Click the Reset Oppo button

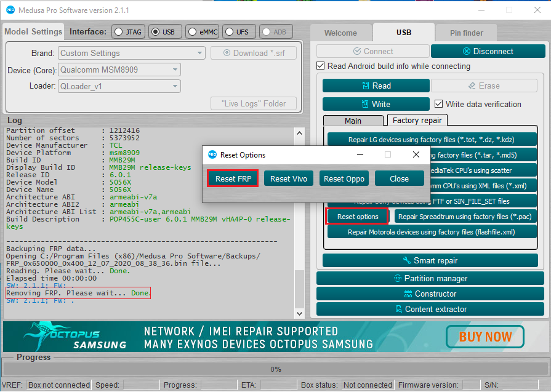click(344, 178)
